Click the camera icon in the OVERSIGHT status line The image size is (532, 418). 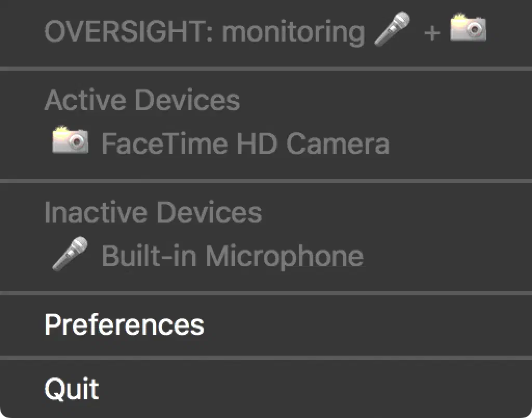click(468, 29)
